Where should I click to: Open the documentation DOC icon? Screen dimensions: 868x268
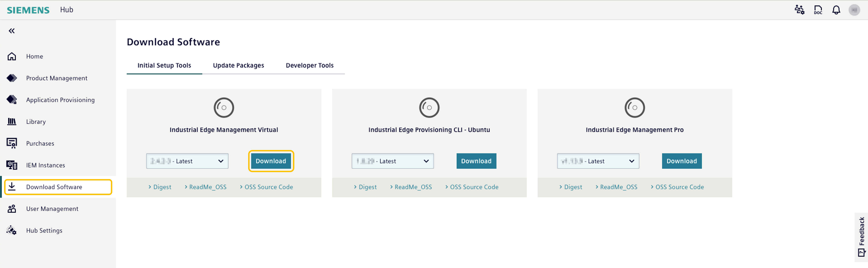coord(818,9)
